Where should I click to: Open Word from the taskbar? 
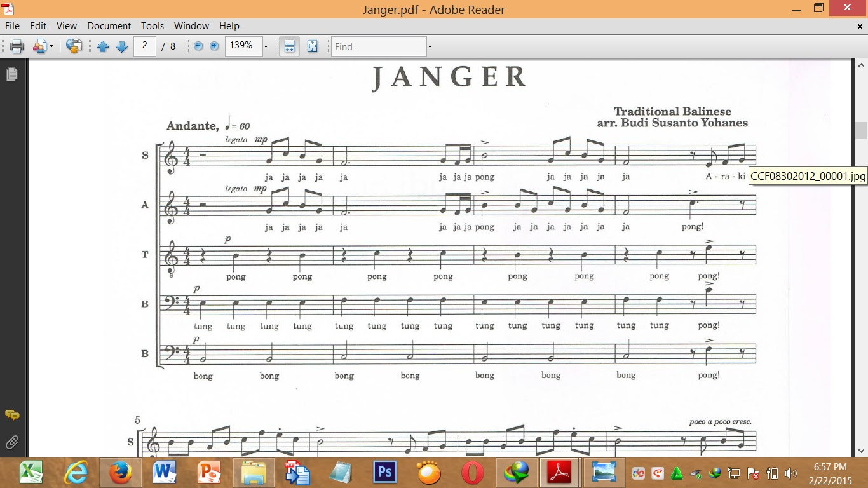(165, 472)
